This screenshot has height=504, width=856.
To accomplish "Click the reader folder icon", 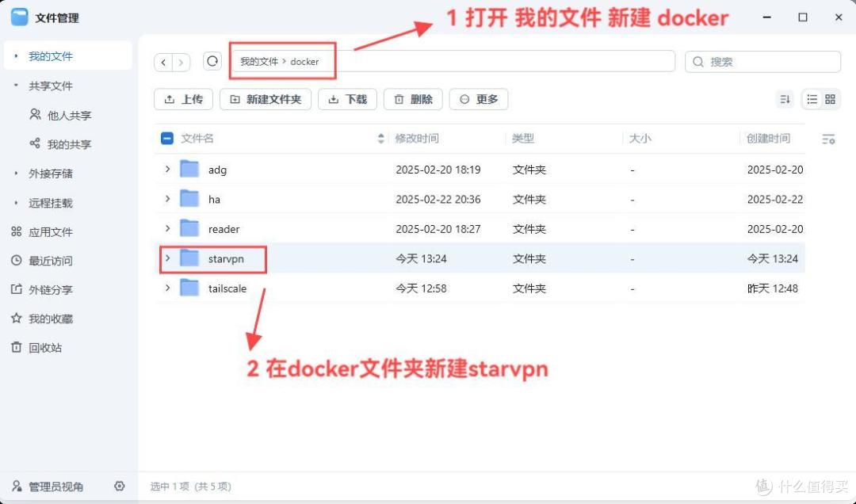I will pos(189,228).
